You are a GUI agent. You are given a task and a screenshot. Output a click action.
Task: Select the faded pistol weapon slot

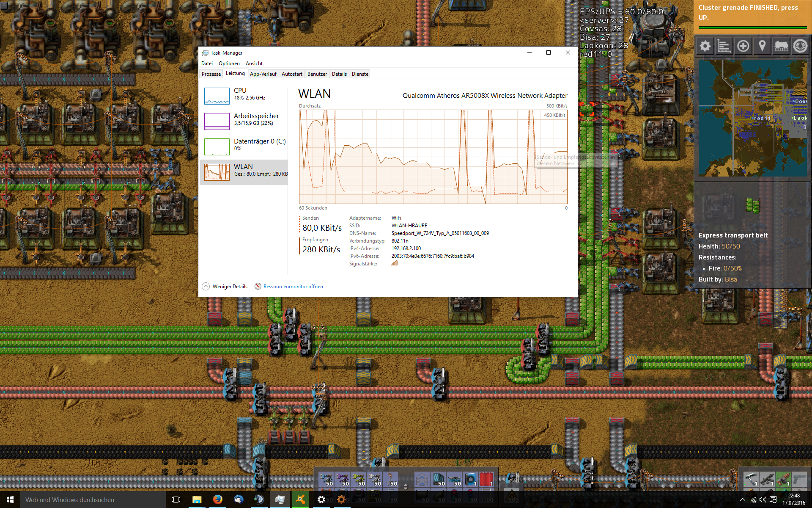coord(799,480)
